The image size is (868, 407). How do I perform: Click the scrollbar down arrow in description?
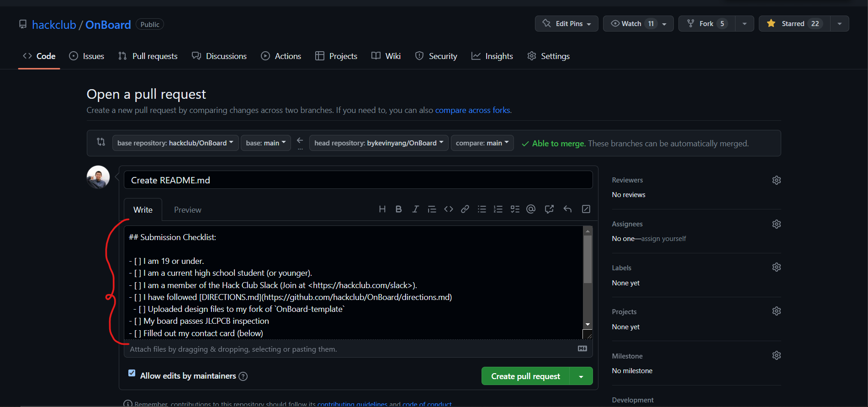588,324
